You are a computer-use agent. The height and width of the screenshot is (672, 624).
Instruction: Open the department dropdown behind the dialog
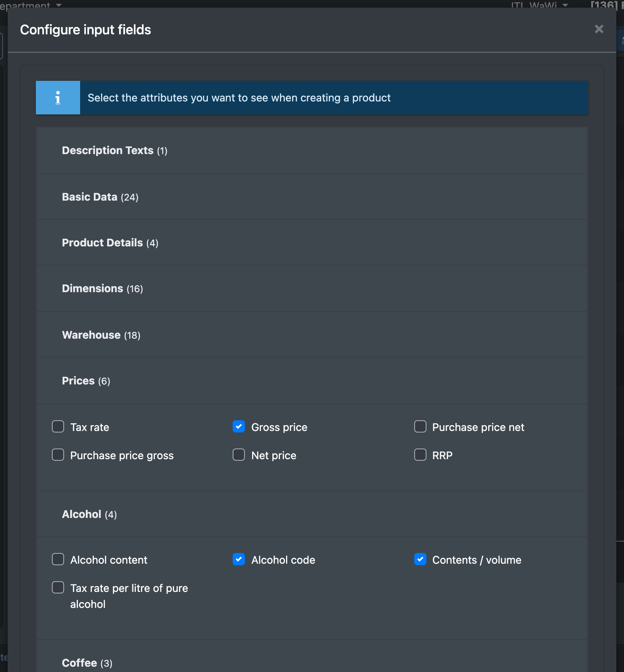coord(31,5)
